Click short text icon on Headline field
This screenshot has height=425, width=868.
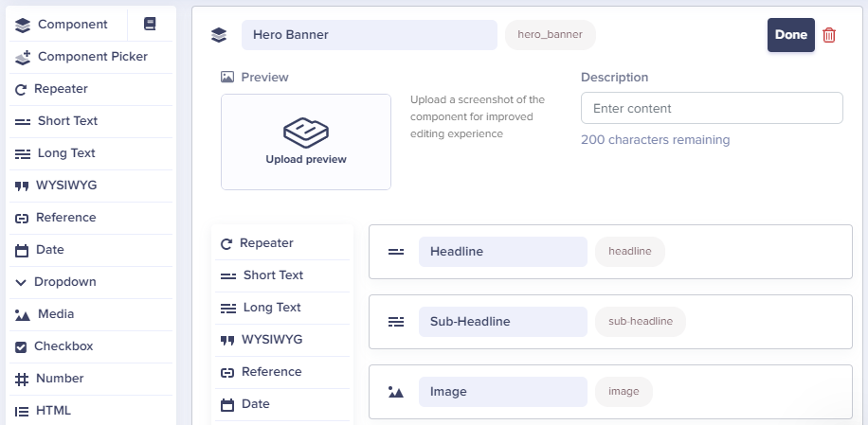(x=396, y=252)
